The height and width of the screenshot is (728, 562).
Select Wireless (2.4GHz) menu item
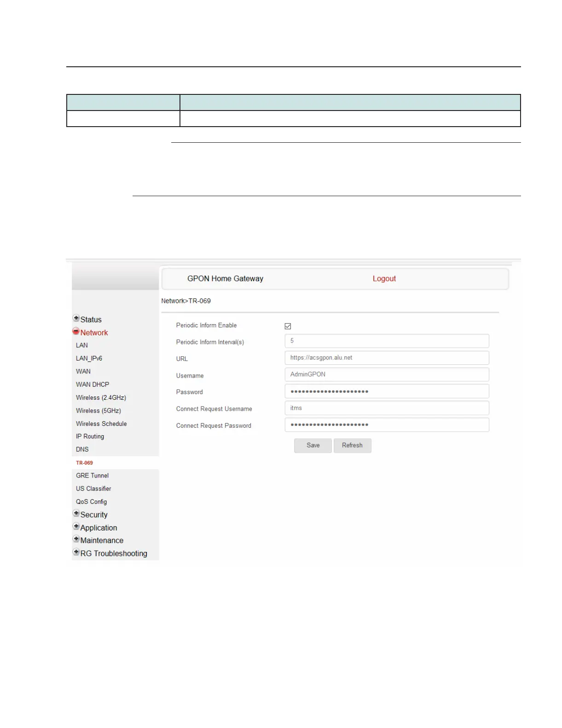101,397
